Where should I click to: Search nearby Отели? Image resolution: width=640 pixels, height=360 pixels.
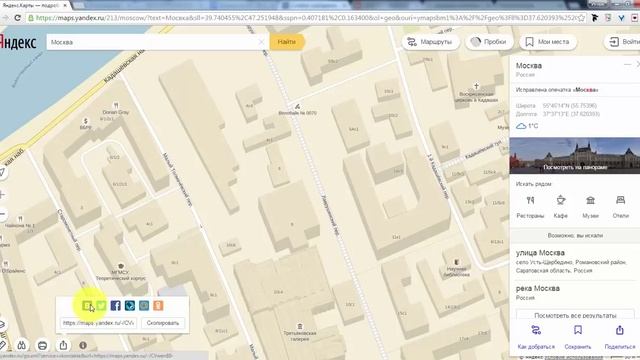tap(620, 207)
